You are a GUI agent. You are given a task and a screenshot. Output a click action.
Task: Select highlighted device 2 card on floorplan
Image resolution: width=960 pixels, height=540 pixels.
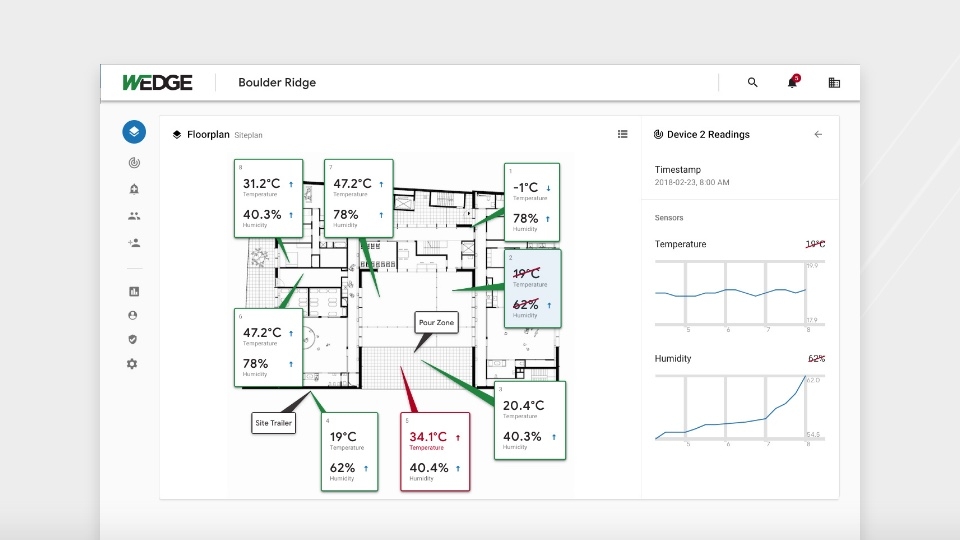pyautogui.click(x=533, y=288)
